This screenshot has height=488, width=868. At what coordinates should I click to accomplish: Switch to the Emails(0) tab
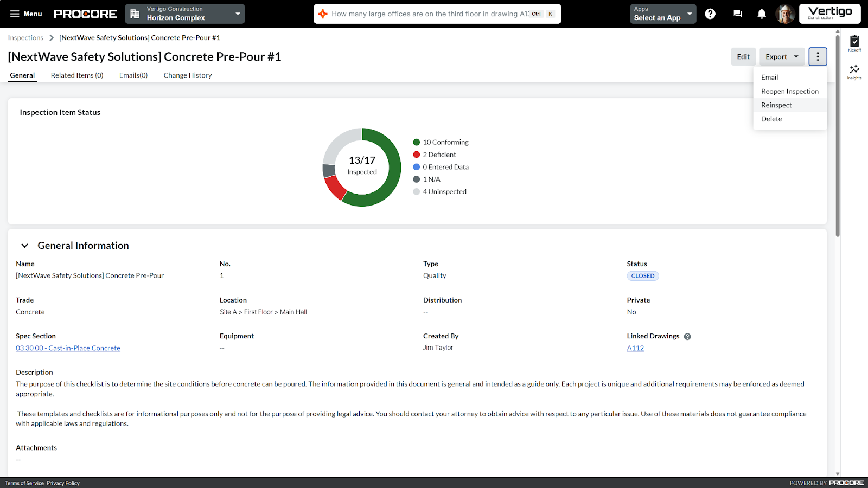133,75
